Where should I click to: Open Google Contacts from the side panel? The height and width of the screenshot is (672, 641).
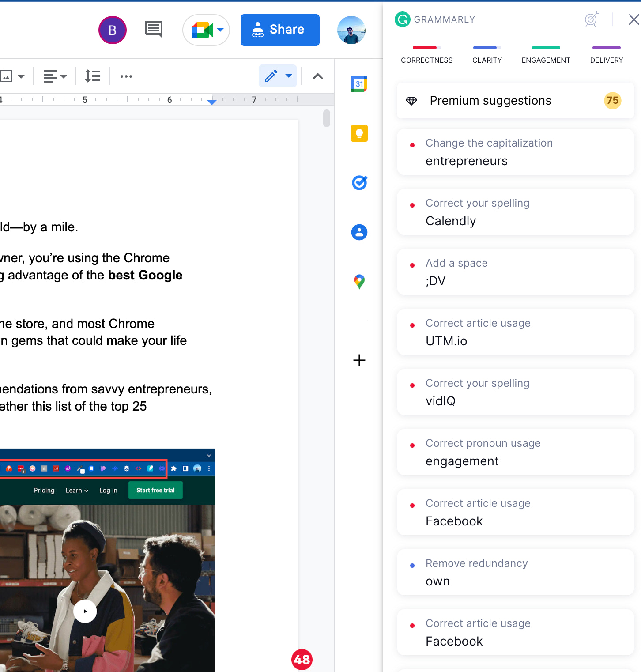pyautogui.click(x=359, y=232)
